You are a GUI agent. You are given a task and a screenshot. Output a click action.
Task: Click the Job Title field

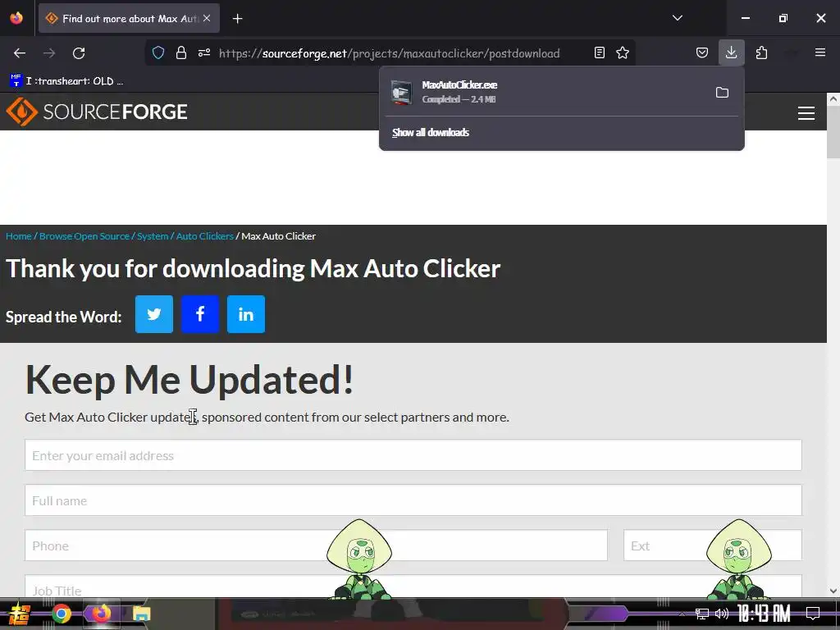coord(413,586)
